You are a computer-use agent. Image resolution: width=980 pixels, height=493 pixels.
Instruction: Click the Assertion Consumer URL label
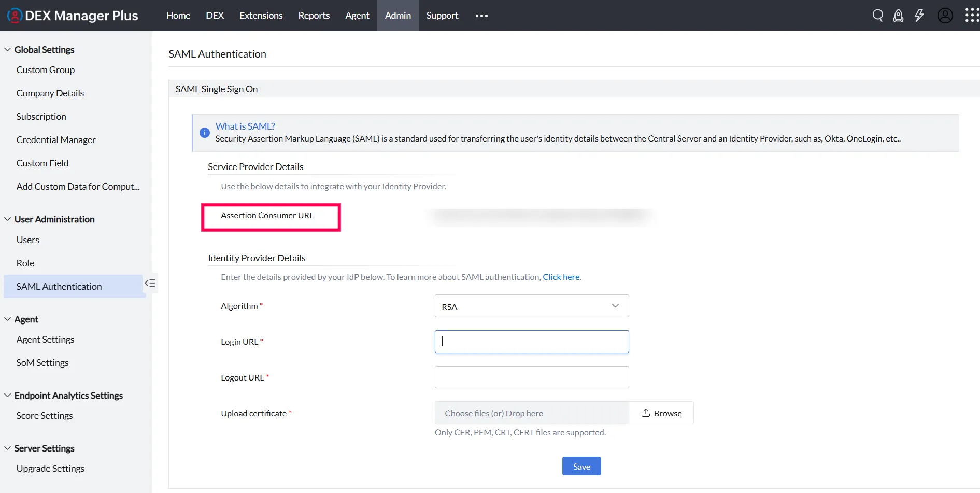(x=267, y=215)
